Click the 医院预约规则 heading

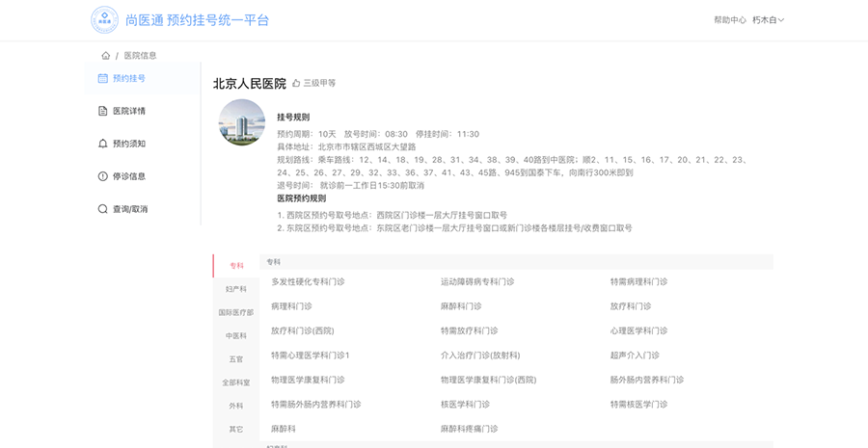pyautogui.click(x=302, y=198)
